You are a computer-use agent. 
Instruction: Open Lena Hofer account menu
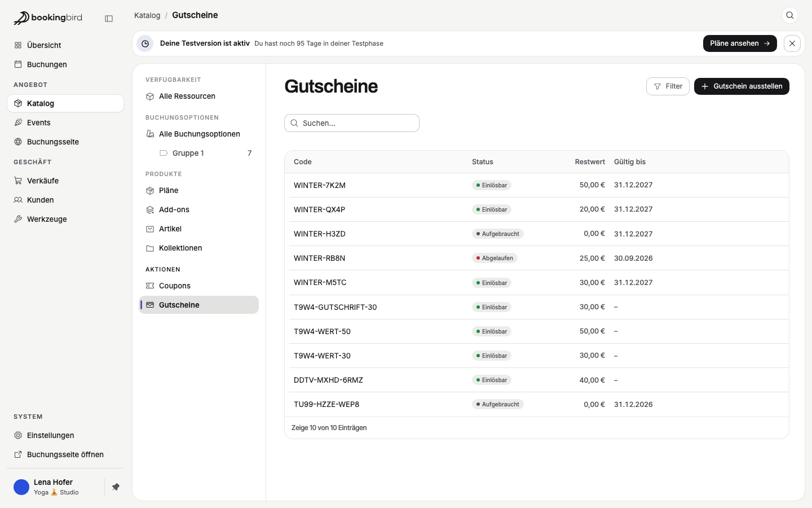point(55,487)
